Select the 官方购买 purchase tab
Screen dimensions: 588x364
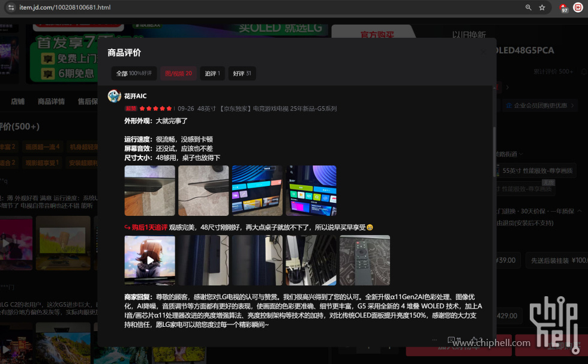tap(377, 35)
